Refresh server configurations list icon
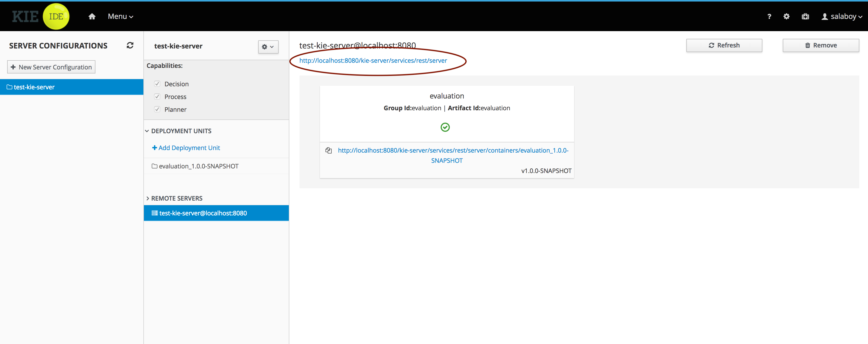This screenshot has height=344, width=868. [130, 45]
